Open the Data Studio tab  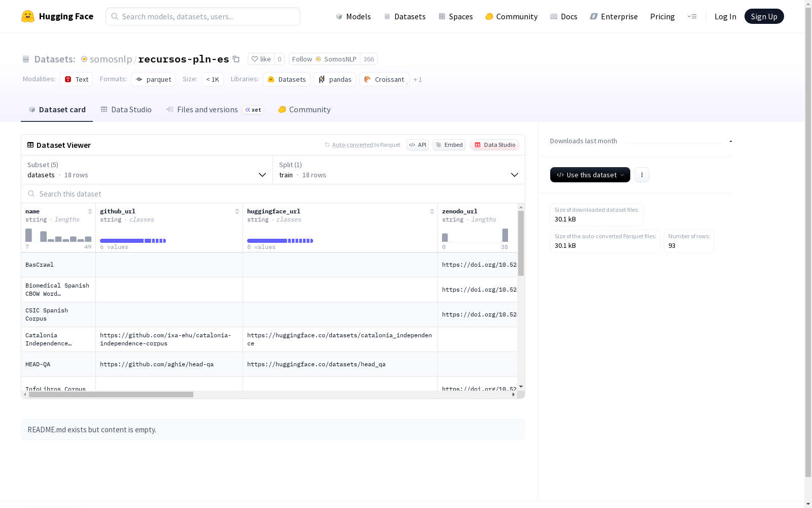(126, 110)
